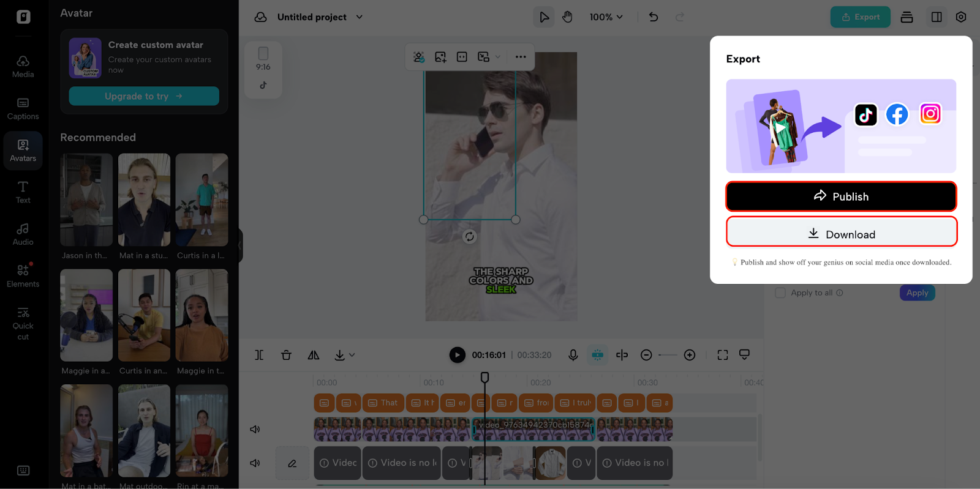Viewport: 980px width, 489px height.
Task: Open the Captions panel
Action: coord(23,109)
